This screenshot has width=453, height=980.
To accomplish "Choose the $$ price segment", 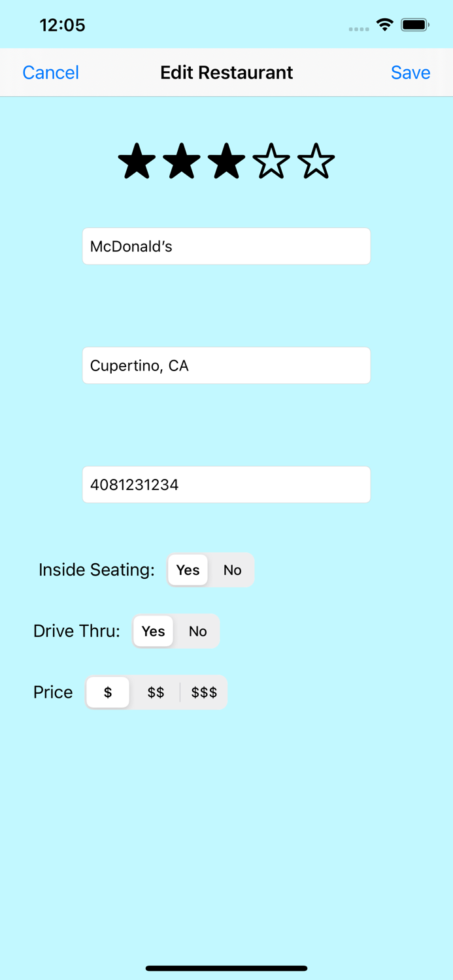I will pyautogui.click(x=156, y=693).
